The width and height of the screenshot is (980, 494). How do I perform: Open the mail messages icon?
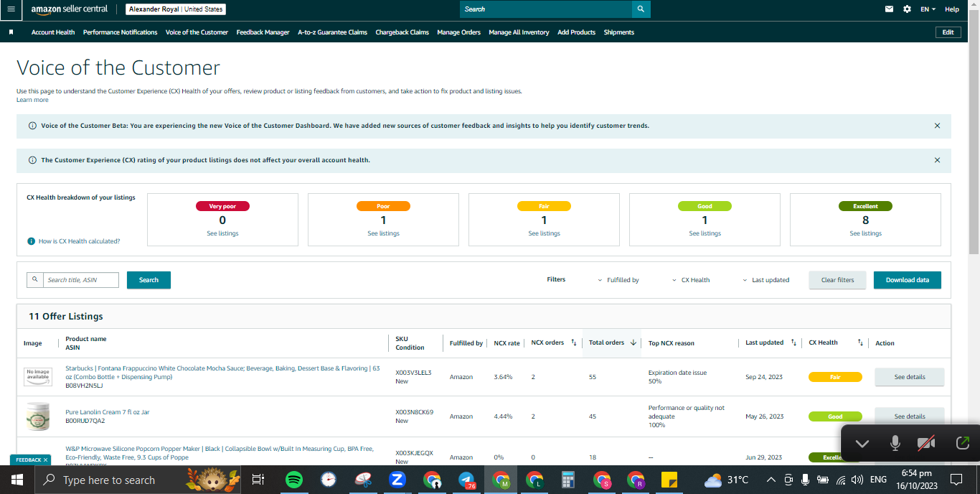[890, 9]
